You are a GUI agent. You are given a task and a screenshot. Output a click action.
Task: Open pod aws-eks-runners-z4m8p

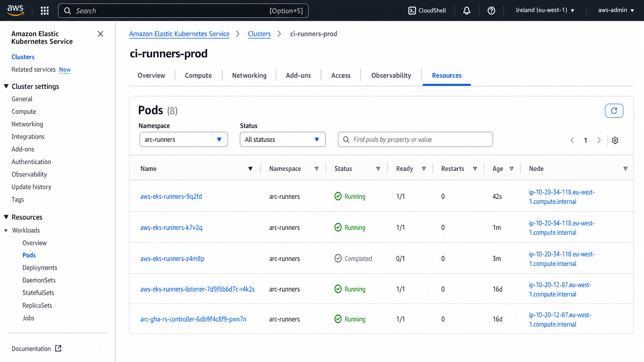pos(172,259)
